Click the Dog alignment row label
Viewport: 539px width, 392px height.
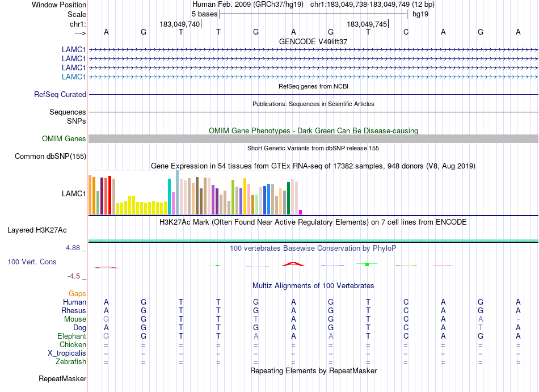pyautogui.click(x=79, y=328)
